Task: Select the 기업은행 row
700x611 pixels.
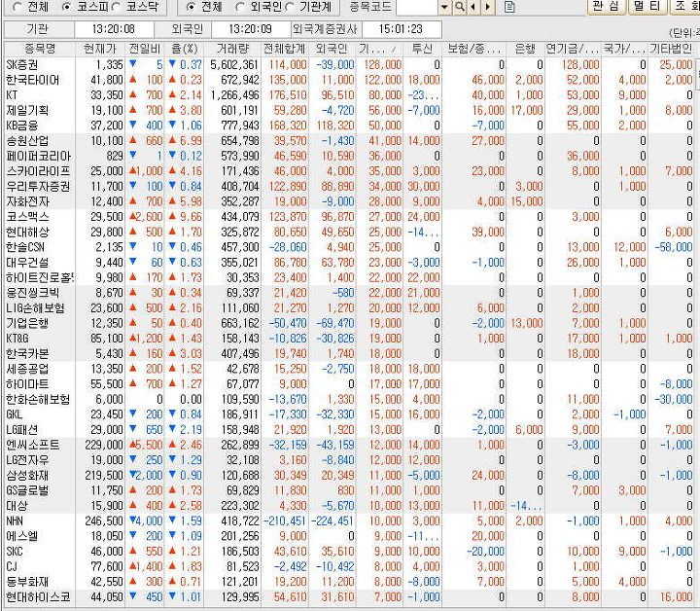Action: point(349,323)
